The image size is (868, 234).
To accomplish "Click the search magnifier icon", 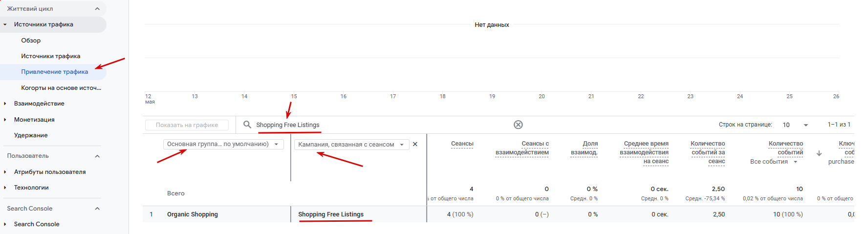I will (x=247, y=125).
